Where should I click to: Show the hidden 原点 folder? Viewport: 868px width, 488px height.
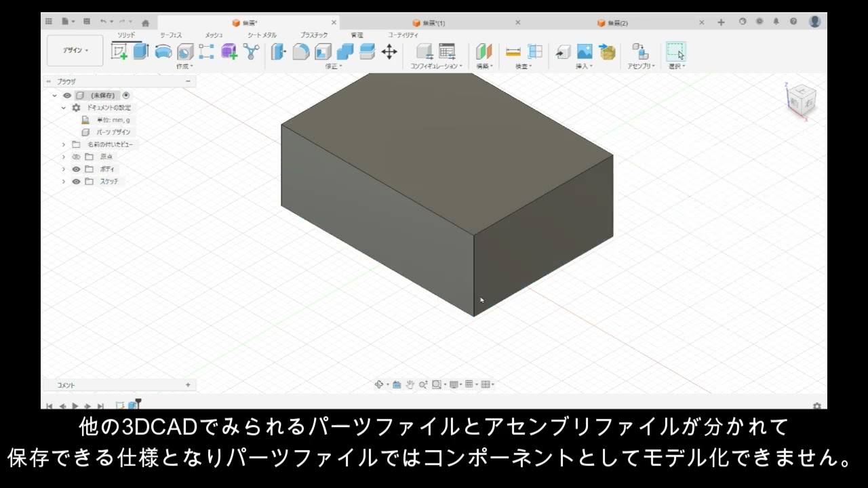76,157
